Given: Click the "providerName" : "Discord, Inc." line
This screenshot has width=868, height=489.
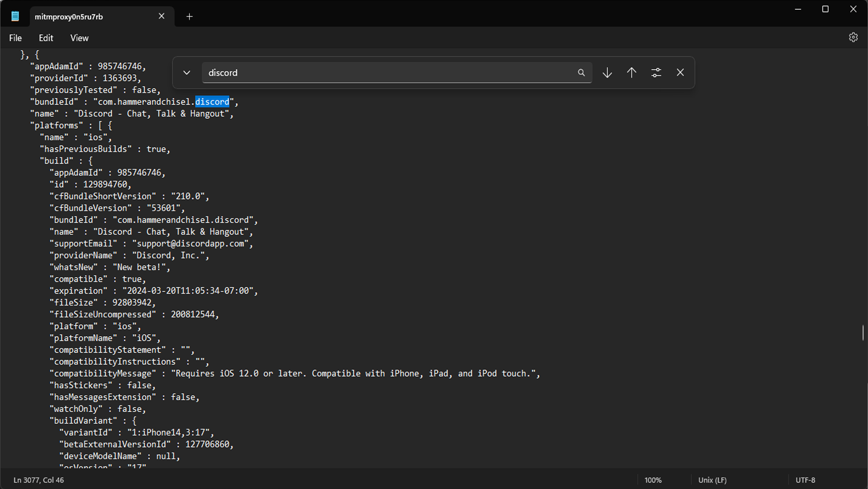Looking at the screenshot, I should tap(130, 255).
